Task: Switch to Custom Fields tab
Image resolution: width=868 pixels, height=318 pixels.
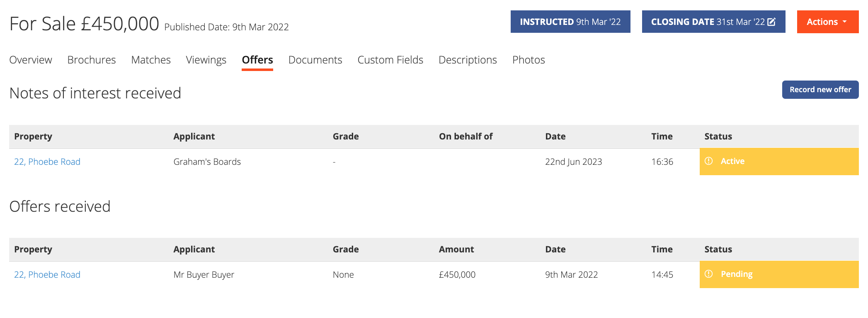Action: point(390,60)
